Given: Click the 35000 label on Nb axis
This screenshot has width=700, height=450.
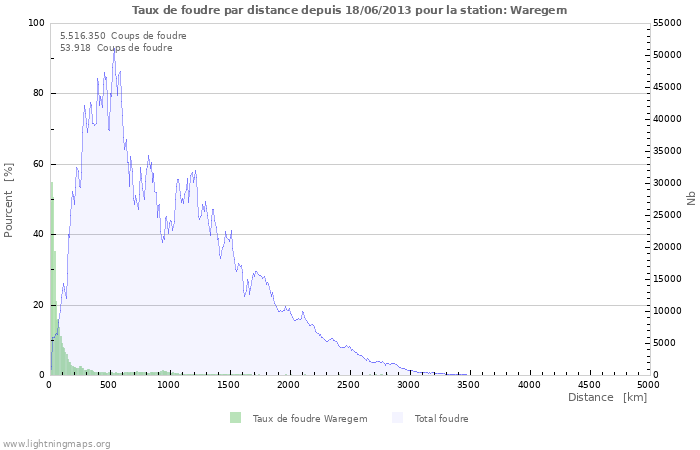Looking at the screenshot, I should pos(667,151).
